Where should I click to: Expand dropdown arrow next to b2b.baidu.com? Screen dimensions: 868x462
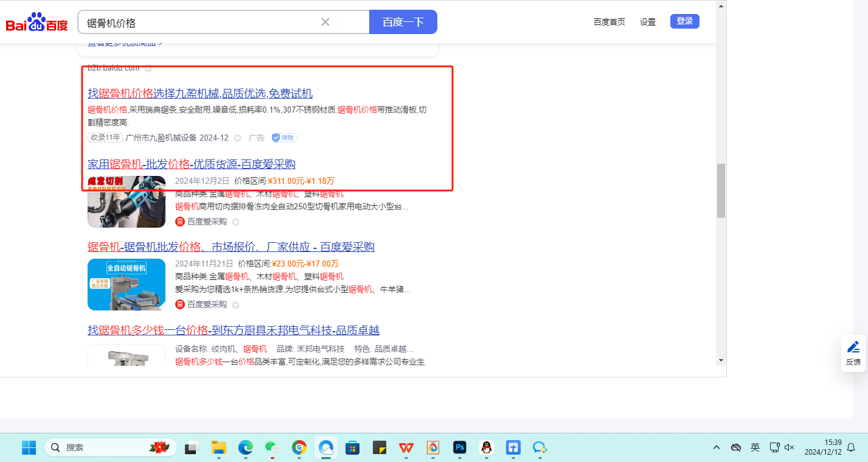[148, 68]
